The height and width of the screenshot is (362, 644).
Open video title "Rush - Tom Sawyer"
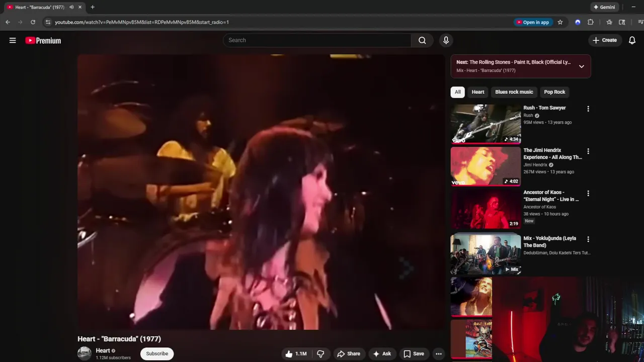tap(544, 108)
